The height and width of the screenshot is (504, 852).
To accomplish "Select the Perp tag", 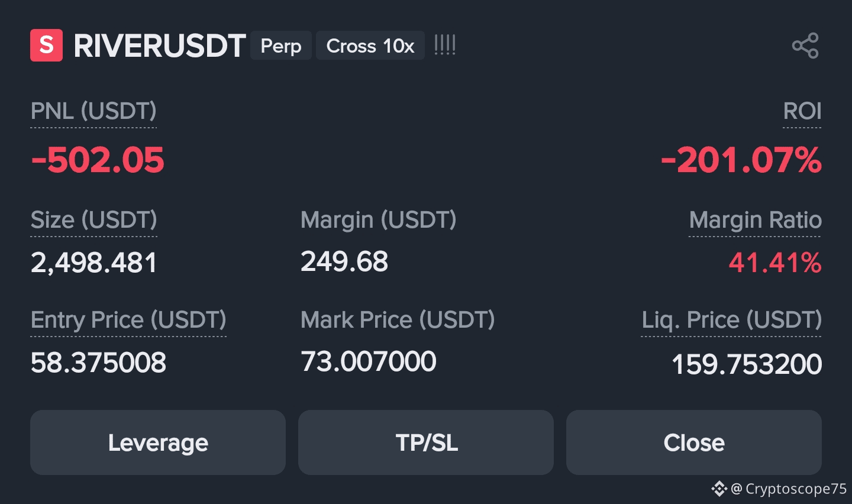I will coord(281,46).
